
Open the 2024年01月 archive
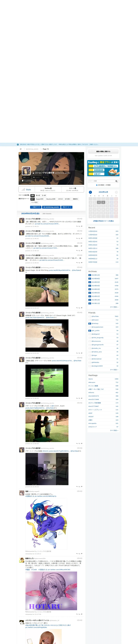coord(95,296)
